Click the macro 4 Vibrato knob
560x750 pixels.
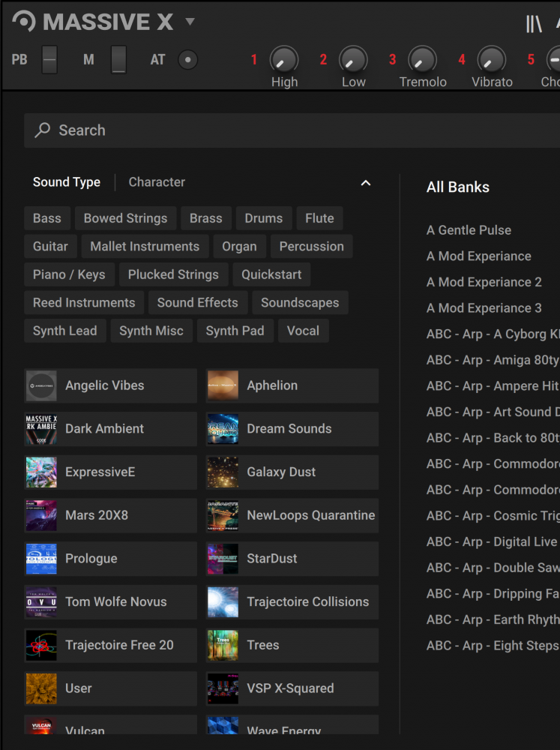pyautogui.click(x=491, y=60)
